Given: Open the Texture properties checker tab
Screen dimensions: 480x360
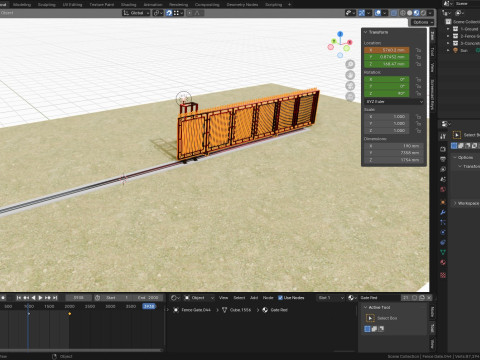Looking at the screenshot, I should click(x=443, y=275).
